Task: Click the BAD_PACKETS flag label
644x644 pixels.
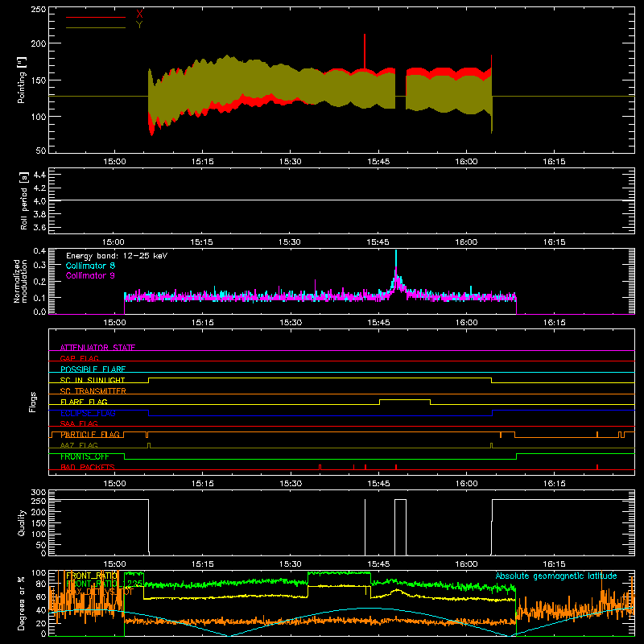Action: click(x=88, y=467)
